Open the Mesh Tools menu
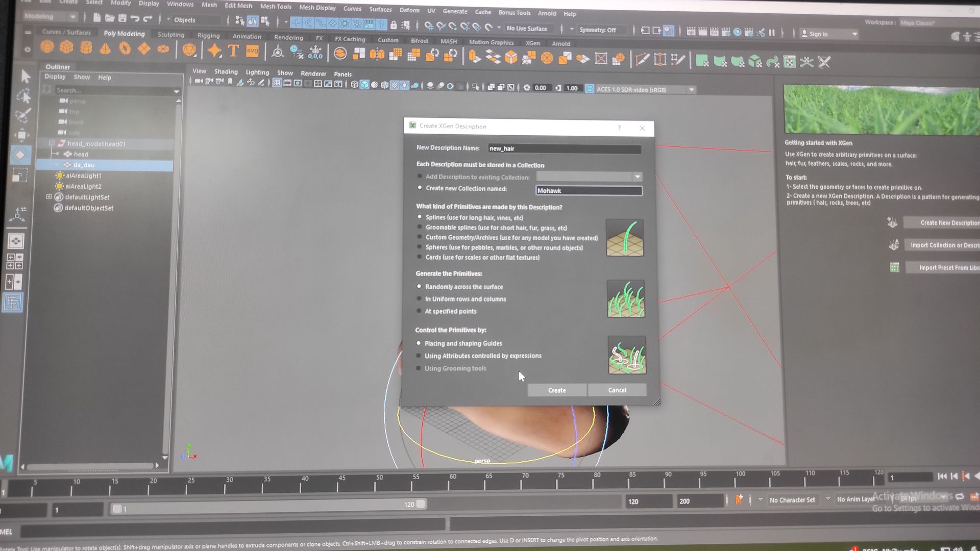980x551 pixels. pyautogui.click(x=275, y=7)
